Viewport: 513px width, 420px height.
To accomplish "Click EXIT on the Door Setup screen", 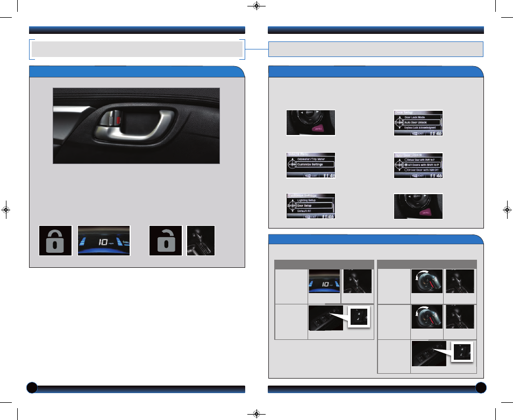I will click(419, 133).
